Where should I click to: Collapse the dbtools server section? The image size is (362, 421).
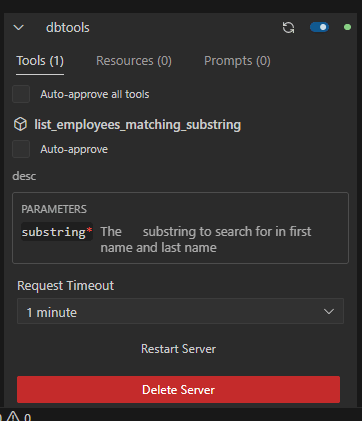tap(19, 28)
